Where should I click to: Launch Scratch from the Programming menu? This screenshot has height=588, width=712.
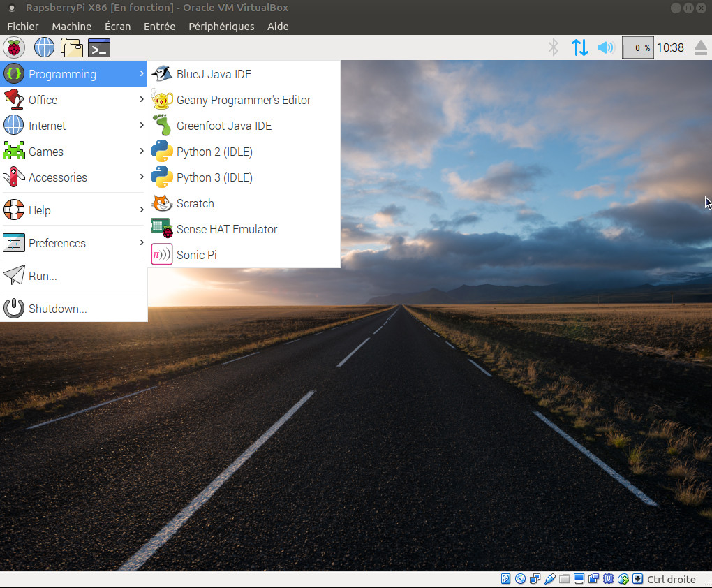(x=195, y=203)
